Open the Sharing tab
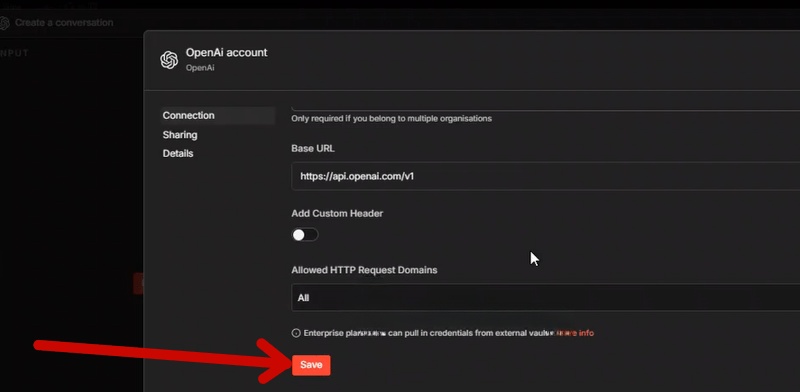800x392 pixels. pyautogui.click(x=180, y=135)
